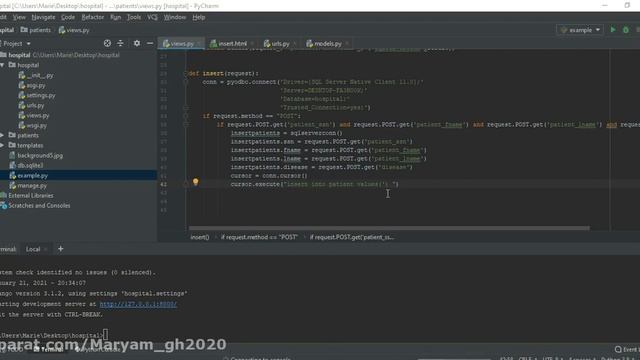The height and width of the screenshot is (360, 640).
Task: Open the Window menu
Action: click(175, 17)
